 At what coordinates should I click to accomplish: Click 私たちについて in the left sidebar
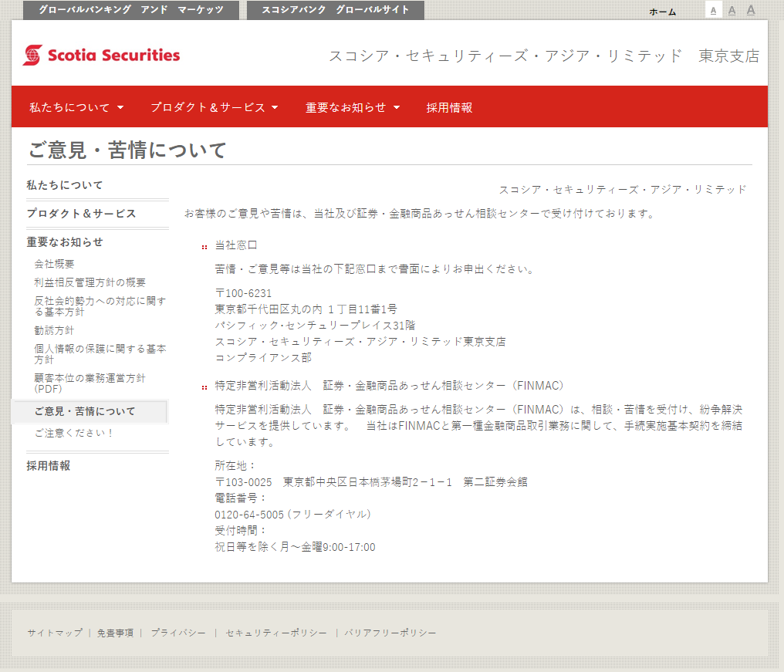pyautogui.click(x=65, y=185)
